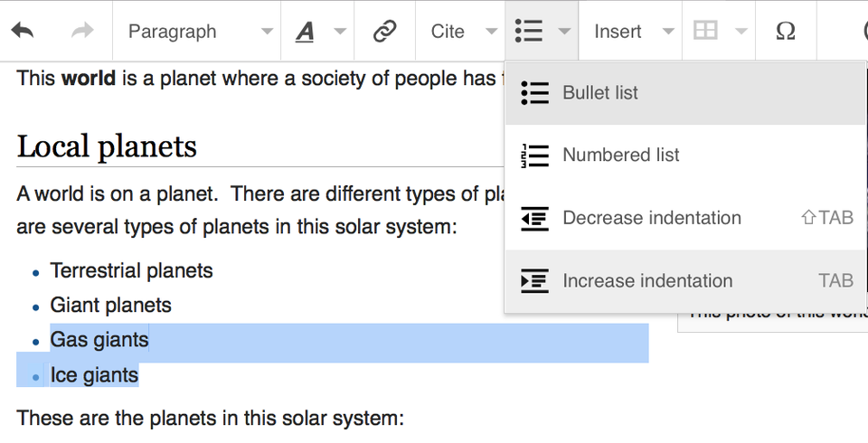Screen dimensions: 868x443
Task: Click the Numbered list icon in menu
Action: coord(534,156)
